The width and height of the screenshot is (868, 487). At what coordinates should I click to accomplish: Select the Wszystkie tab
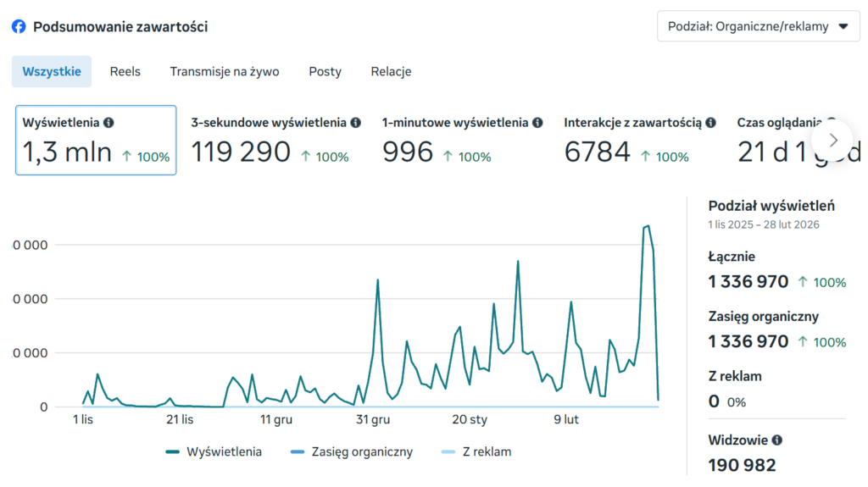(x=52, y=72)
